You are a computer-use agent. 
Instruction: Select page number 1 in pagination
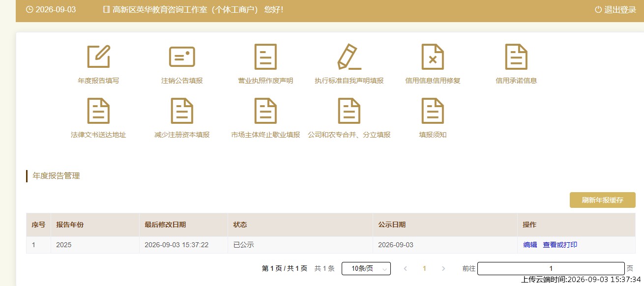[x=424, y=268]
